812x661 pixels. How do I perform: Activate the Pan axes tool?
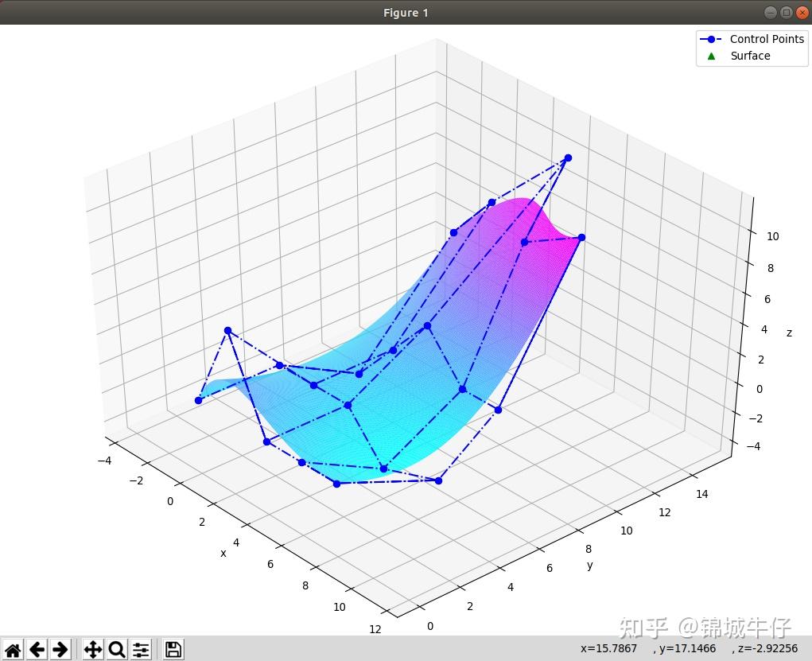[93, 649]
